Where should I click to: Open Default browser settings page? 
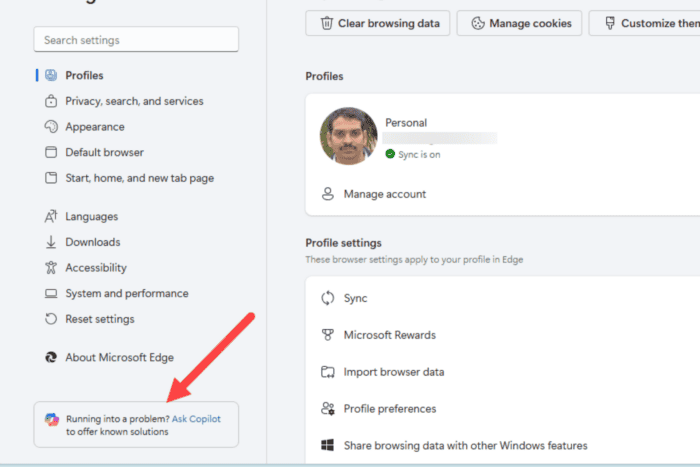[x=104, y=152]
